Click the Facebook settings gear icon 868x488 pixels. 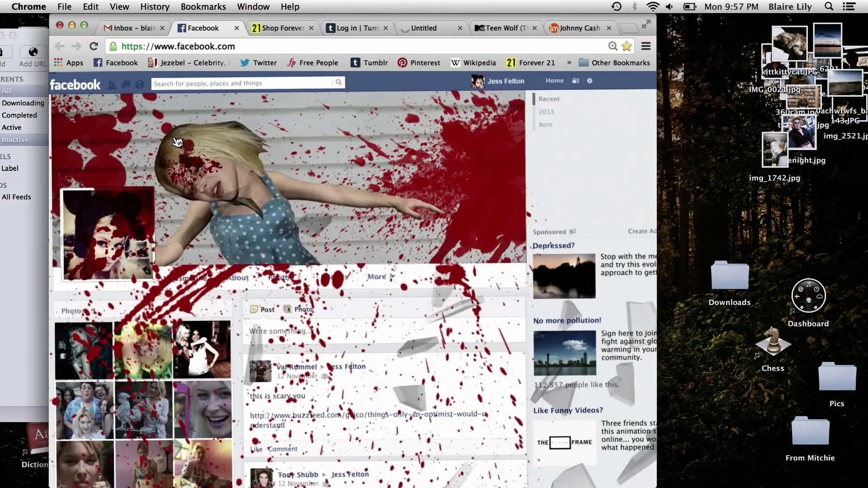[x=590, y=81]
